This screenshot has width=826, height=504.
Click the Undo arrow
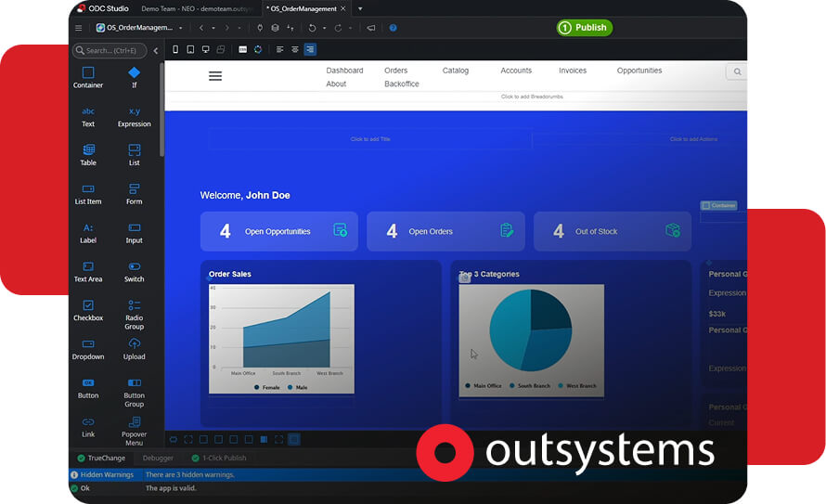point(312,28)
